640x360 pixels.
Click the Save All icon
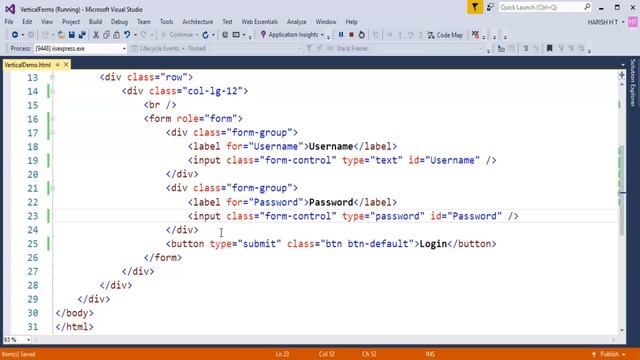coord(82,35)
